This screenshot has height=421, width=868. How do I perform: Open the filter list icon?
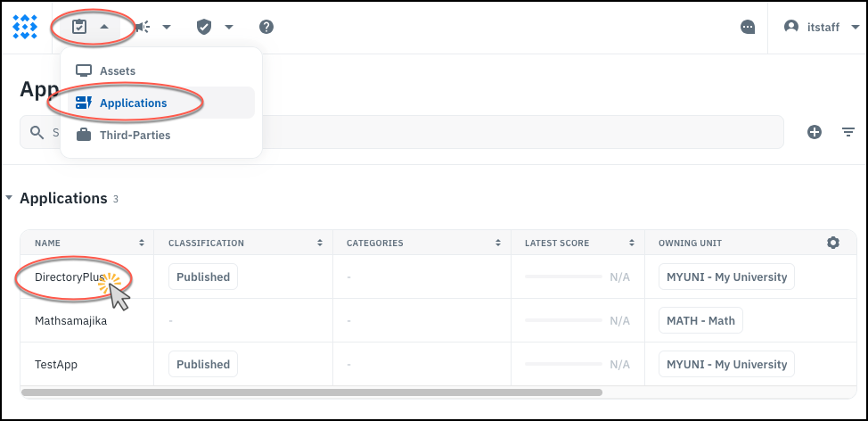point(848,132)
